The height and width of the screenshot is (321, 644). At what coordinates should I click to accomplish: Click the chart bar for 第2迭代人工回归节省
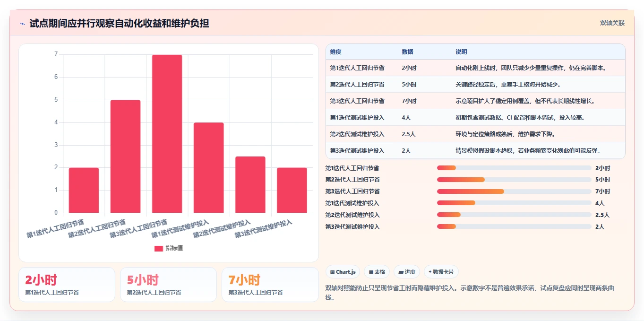[x=125, y=156]
